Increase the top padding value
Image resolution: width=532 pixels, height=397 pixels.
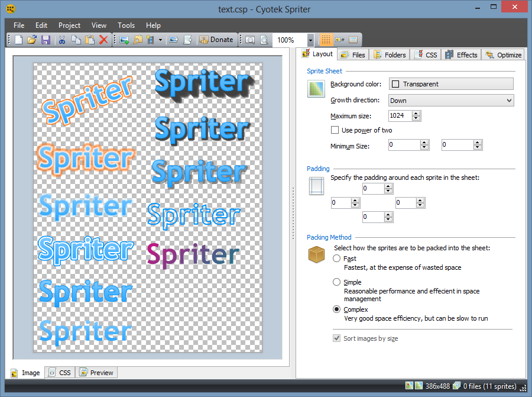[x=388, y=186]
